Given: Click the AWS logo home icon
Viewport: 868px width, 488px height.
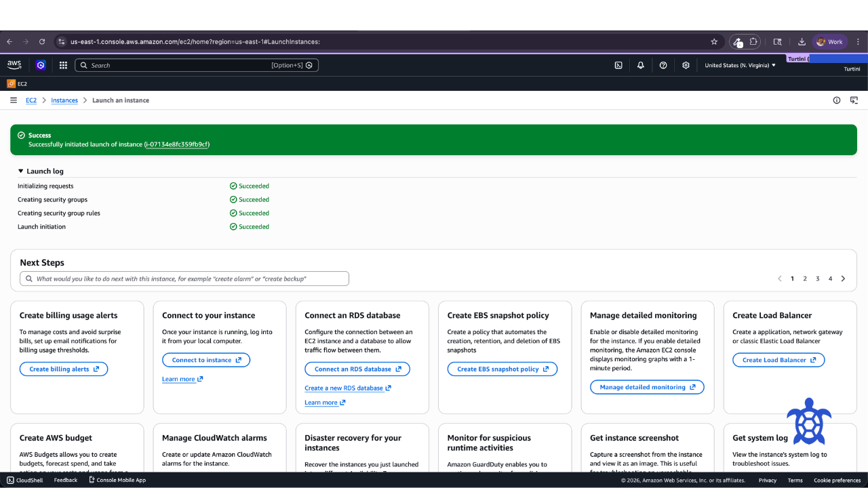Looking at the screenshot, I should click(14, 65).
